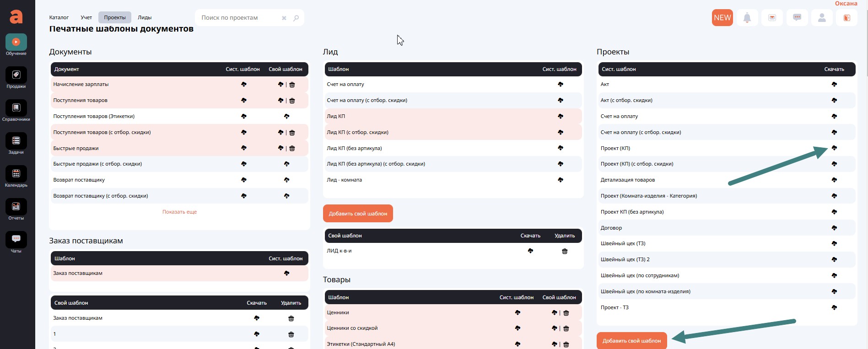Open the user profile icon
This screenshot has width=868, height=349.
(822, 18)
